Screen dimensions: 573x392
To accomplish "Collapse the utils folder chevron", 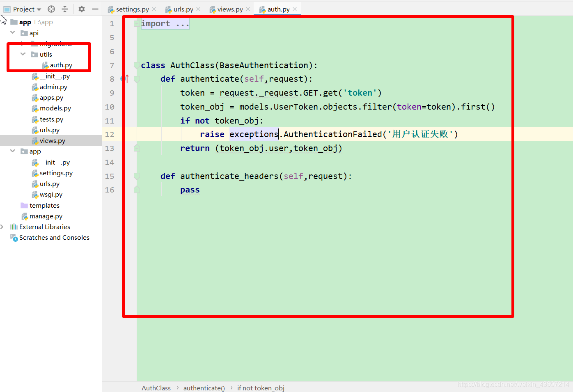I will point(23,54).
